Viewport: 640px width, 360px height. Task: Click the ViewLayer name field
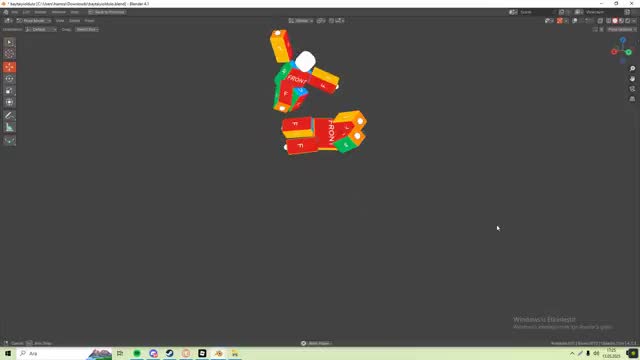pos(603,12)
